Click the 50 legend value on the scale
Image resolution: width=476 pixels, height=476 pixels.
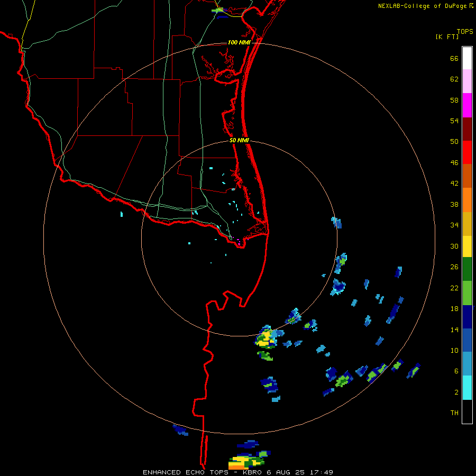pos(454,142)
